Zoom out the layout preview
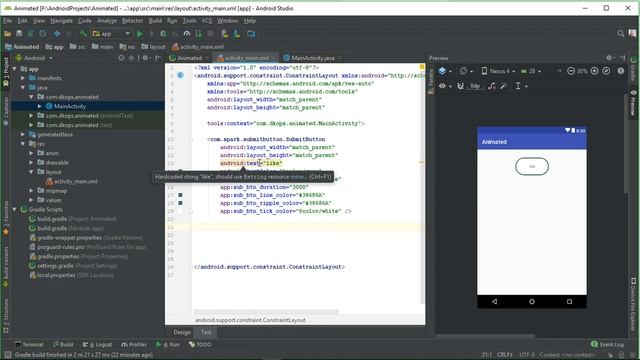 (571, 71)
